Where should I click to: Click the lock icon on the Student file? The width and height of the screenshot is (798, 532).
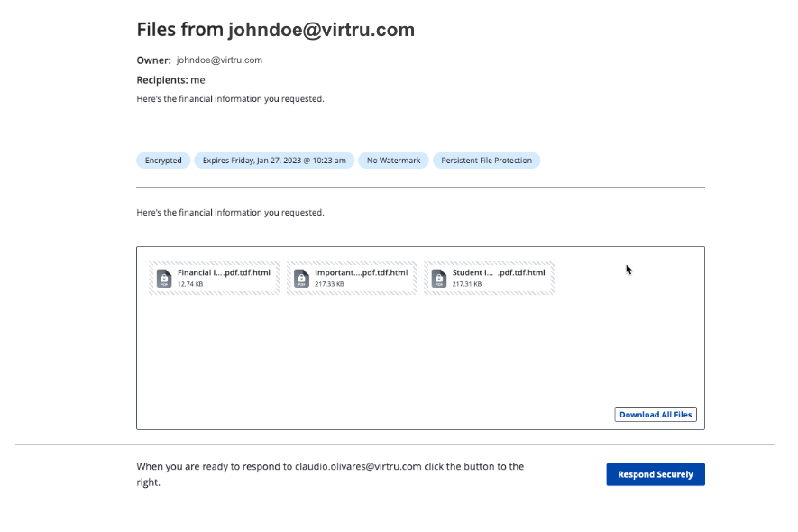pyautogui.click(x=438, y=278)
